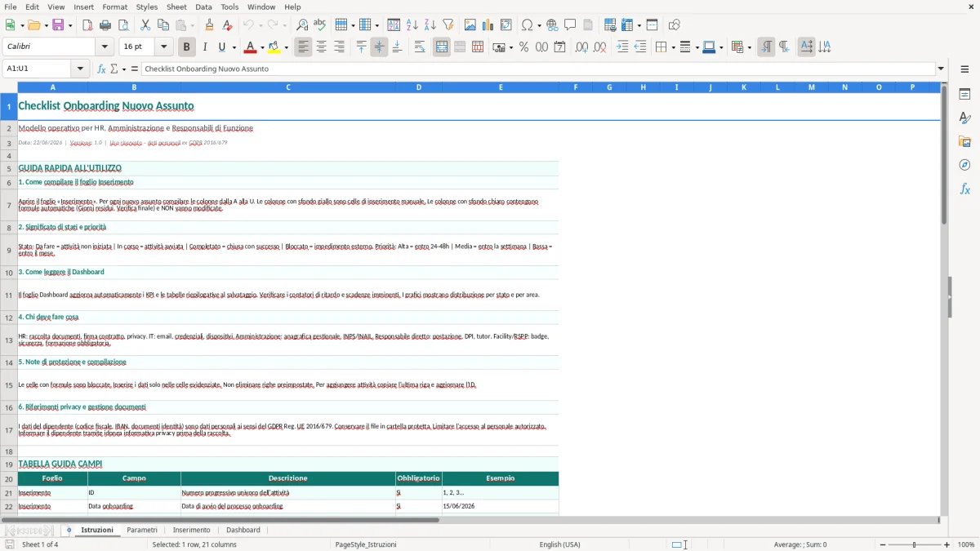Click PageStyle_Istruzioni in the status bar
Viewport: 980px width, 551px height.
click(366, 544)
